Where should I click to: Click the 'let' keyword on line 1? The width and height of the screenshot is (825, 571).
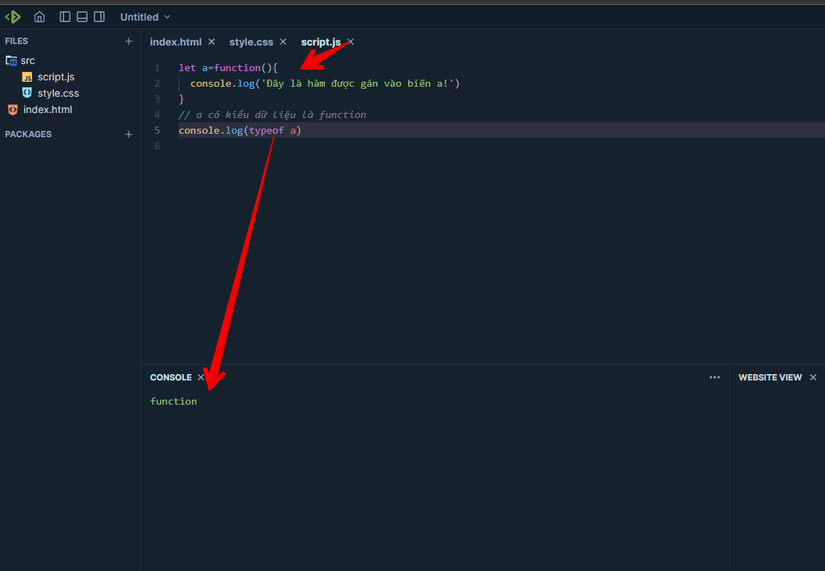point(187,68)
